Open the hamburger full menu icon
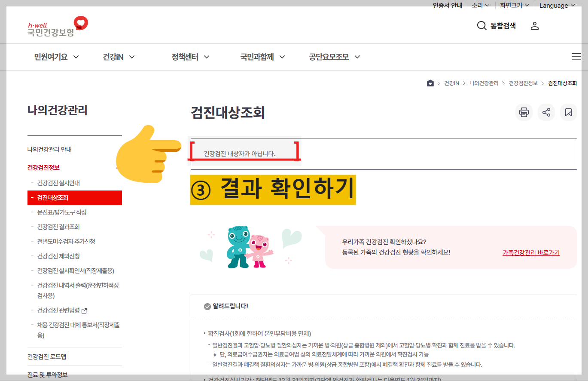This screenshot has width=588, height=381. pos(576,57)
